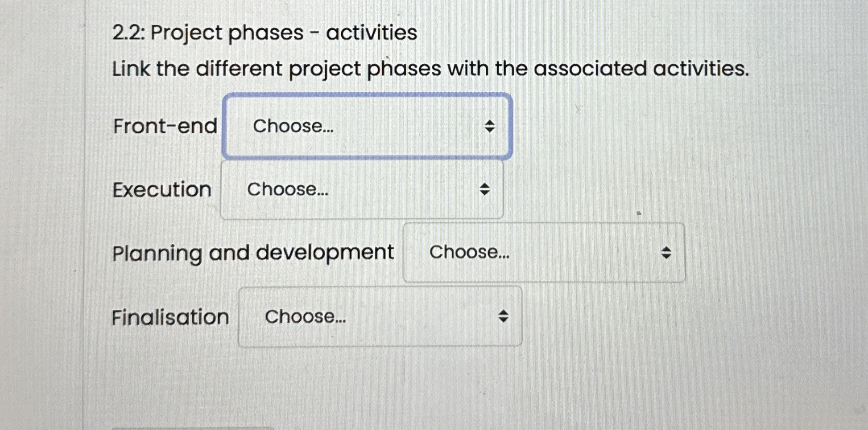Click "Choose..." text beside Planning and development

[x=469, y=252]
